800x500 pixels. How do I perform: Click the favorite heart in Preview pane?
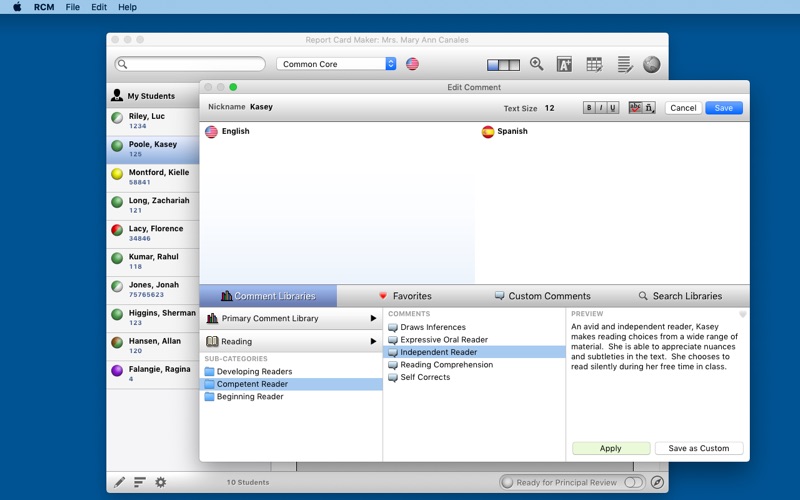pyautogui.click(x=743, y=314)
